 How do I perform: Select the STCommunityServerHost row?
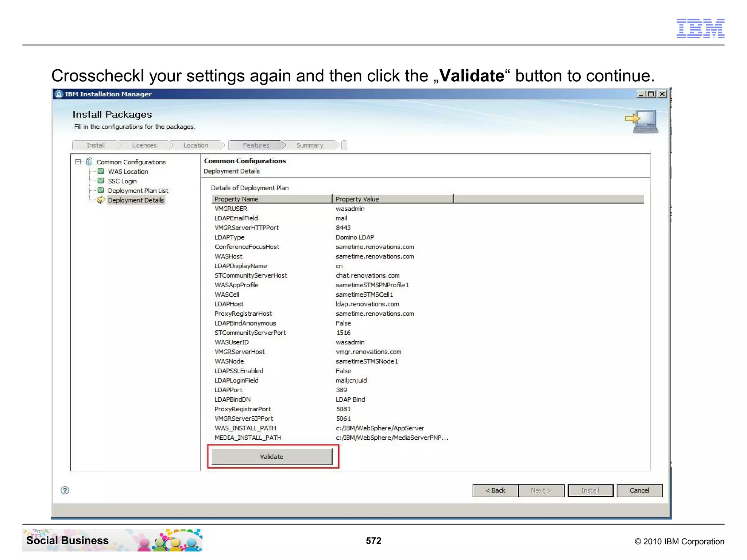pos(427,275)
